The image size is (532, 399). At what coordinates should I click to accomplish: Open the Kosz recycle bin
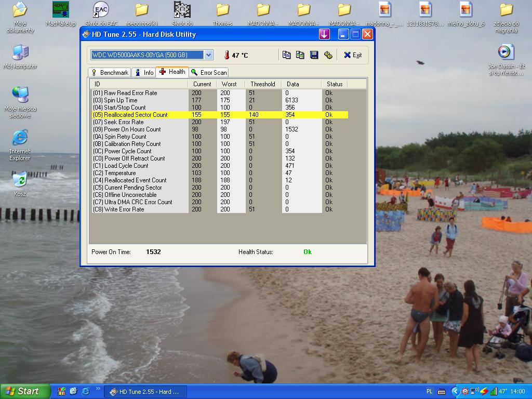tap(20, 184)
